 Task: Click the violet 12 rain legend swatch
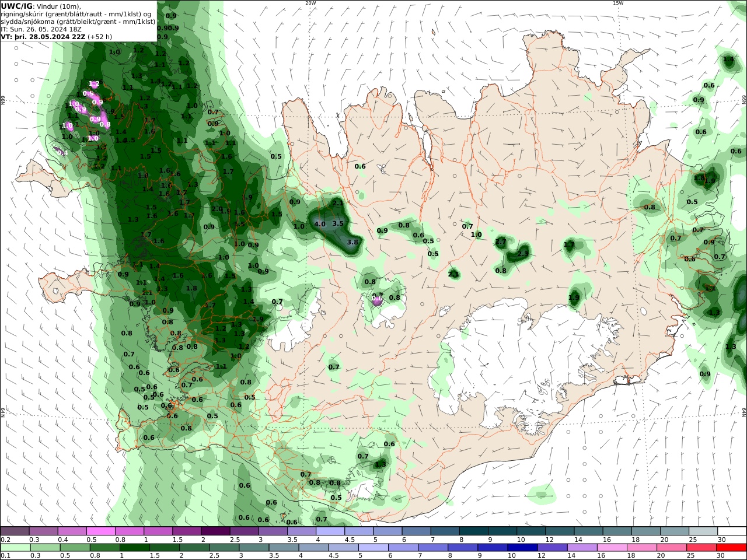[x=552, y=548]
